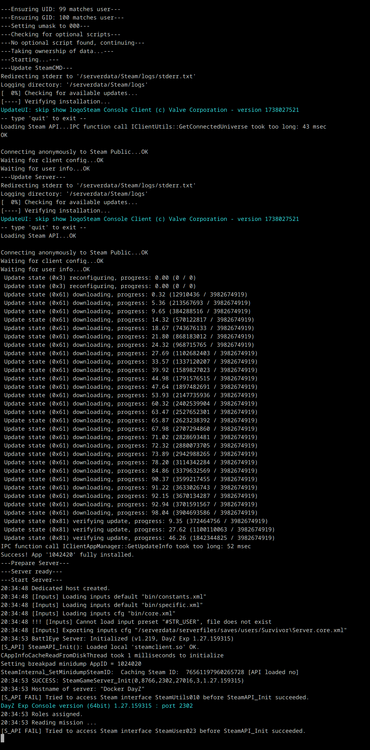Click the line 'Ensuring UID: 99 matches user'
The image size is (370, 750).
(61, 9)
